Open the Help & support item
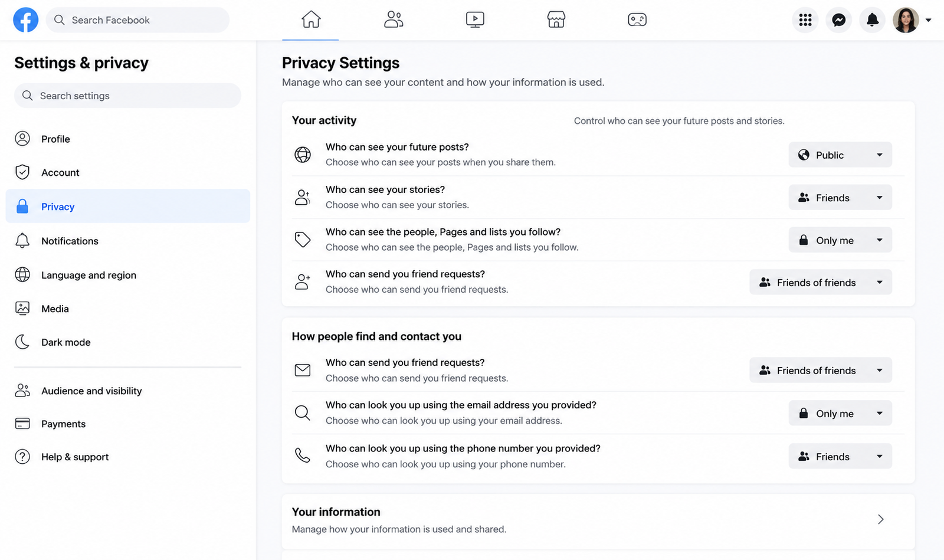The height and width of the screenshot is (560, 944). 127,457
